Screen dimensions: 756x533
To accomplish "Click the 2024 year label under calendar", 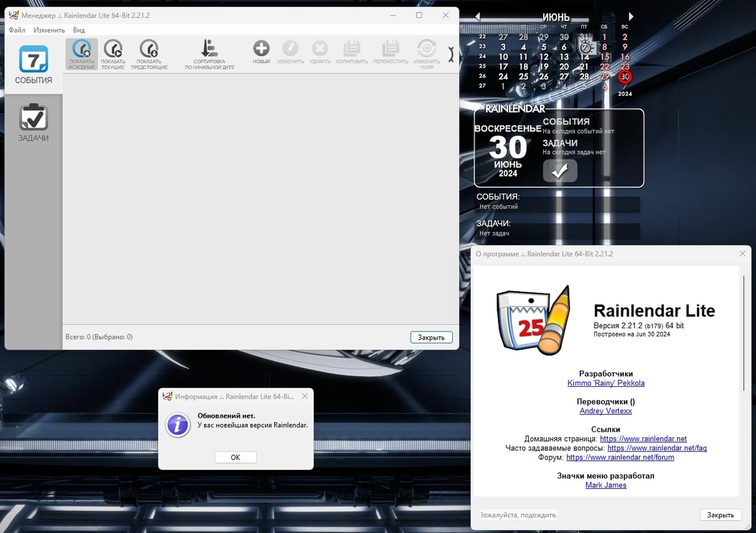I will (624, 94).
